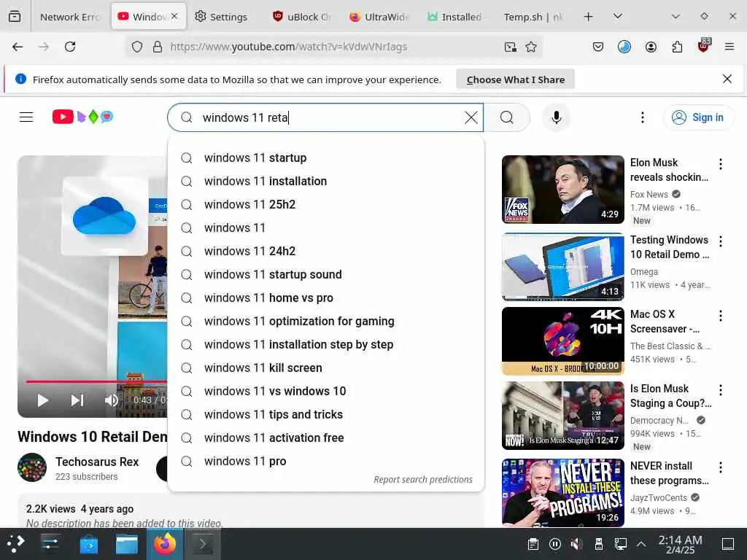Open the tracking protection shield icon

(x=137, y=47)
